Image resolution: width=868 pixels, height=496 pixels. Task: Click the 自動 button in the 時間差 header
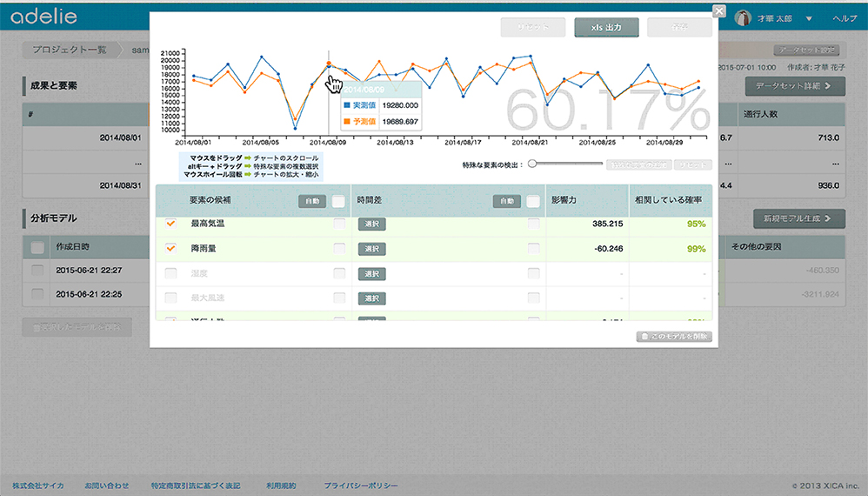pyautogui.click(x=507, y=201)
